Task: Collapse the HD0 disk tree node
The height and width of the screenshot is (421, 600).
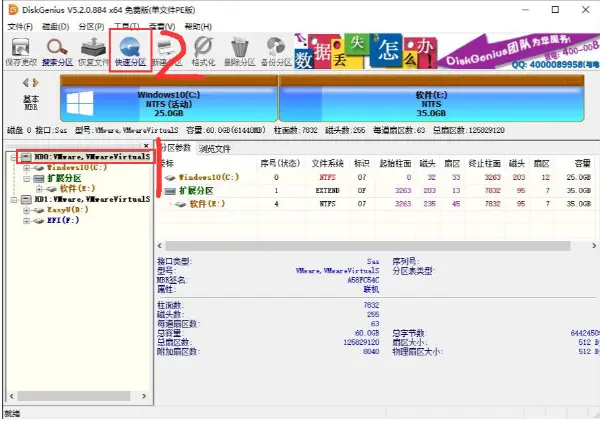Action: [x=13, y=157]
